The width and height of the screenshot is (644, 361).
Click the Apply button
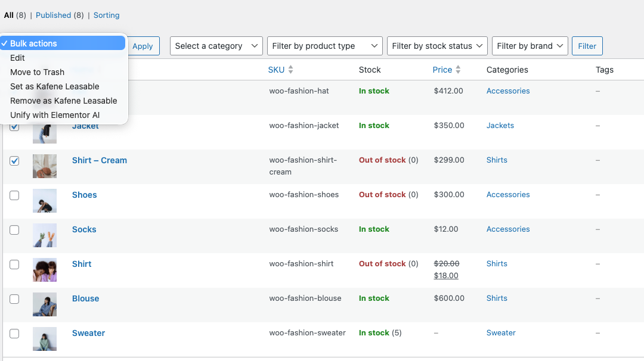click(143, 46)
